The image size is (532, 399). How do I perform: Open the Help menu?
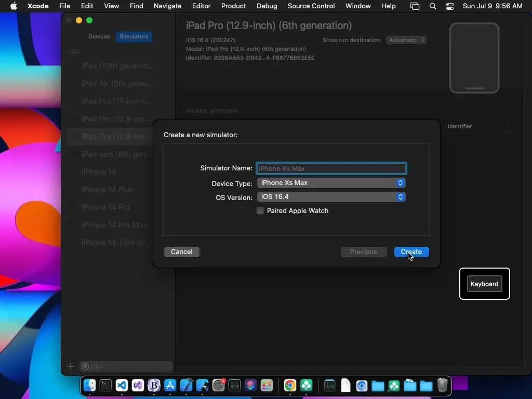tap(389, 6)
